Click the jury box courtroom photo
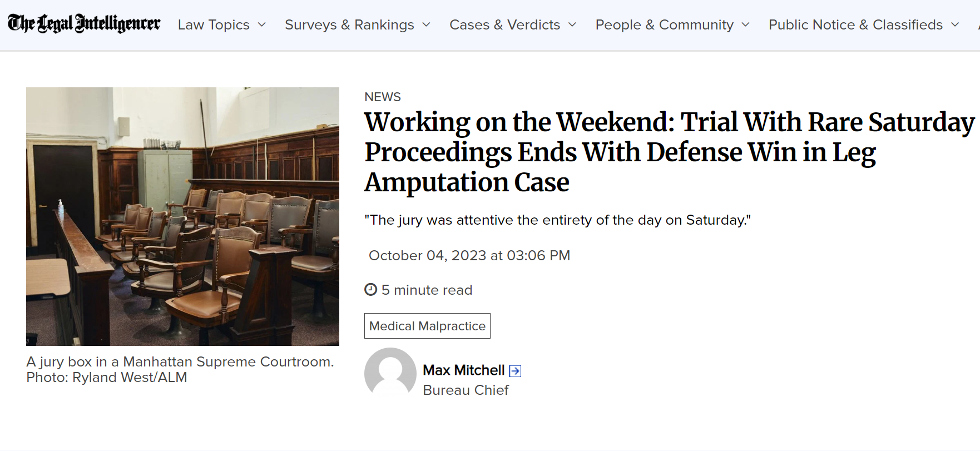980x451 pixels. click(x=182, y=216)
